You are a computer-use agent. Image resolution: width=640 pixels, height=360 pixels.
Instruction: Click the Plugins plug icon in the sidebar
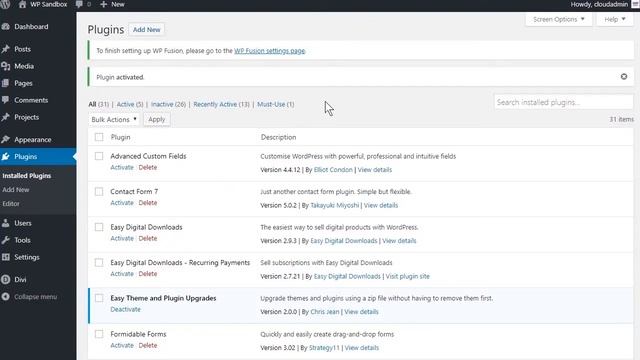point(5,157)
